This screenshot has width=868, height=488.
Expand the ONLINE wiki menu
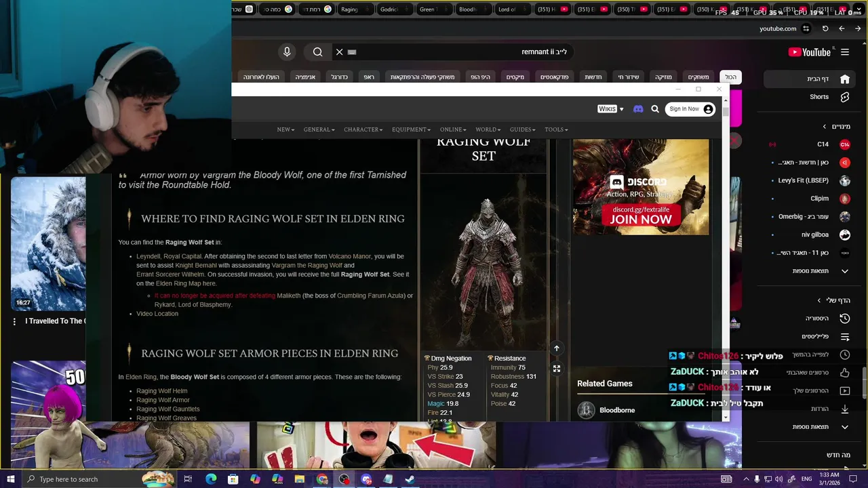[453, 129]
